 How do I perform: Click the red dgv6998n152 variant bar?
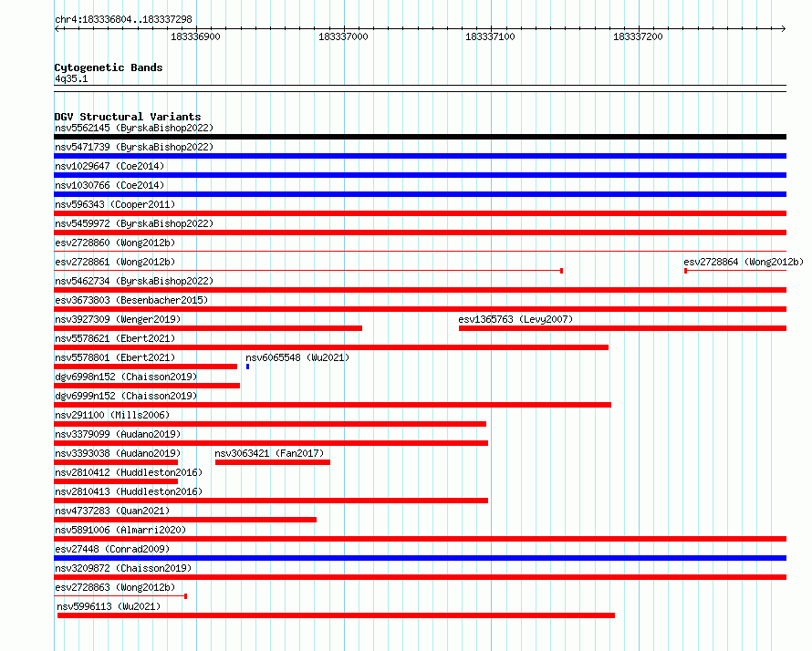pos(147,386)
